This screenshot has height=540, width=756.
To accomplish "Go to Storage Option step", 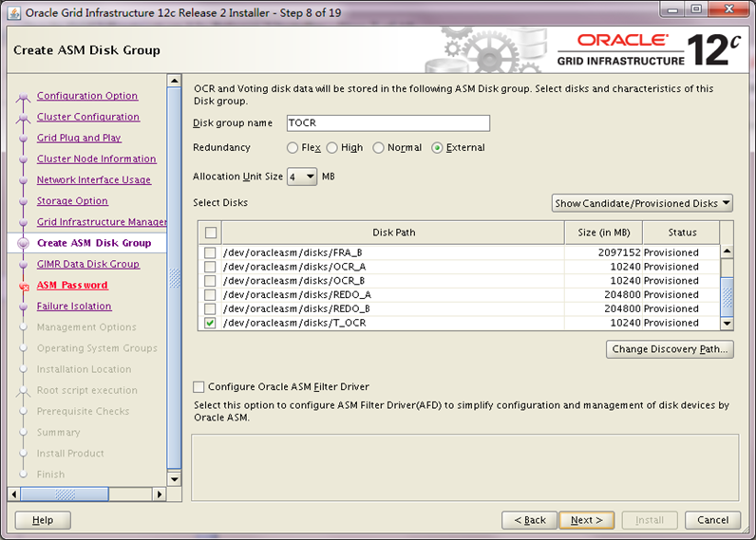I will click(x=72, y=201).
